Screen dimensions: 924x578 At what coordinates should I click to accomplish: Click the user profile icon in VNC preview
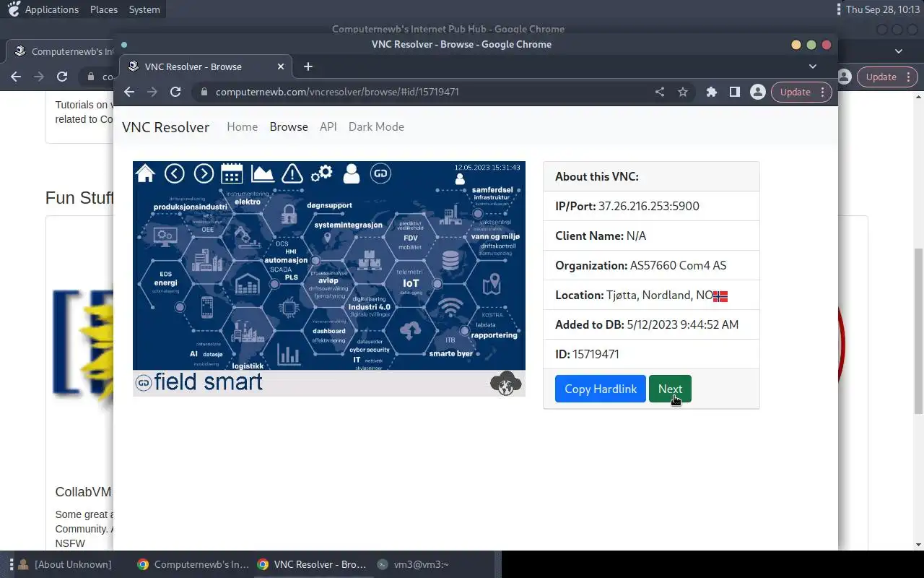tap(352, 173)
